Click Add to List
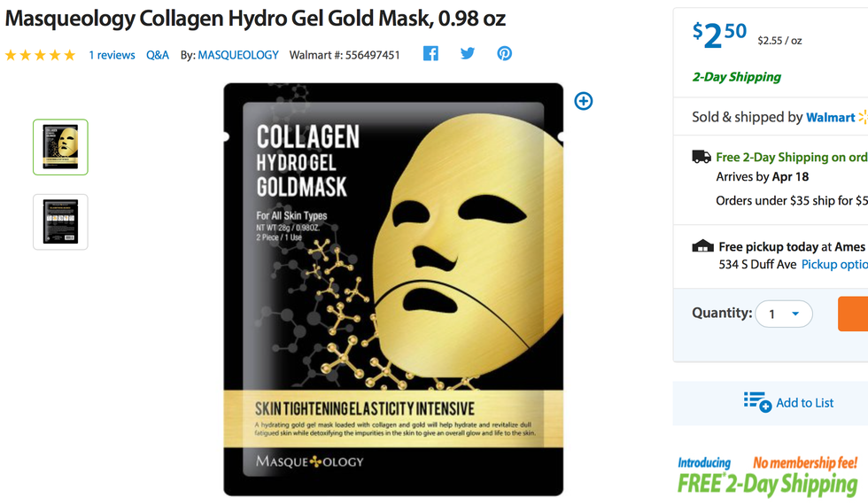 point(805,403)
